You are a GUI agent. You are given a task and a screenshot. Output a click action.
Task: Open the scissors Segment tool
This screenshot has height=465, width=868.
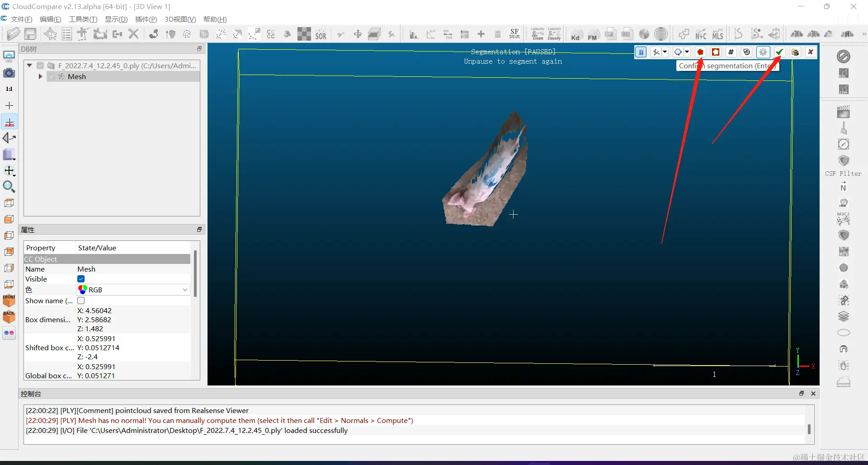(x=341, y=34)
